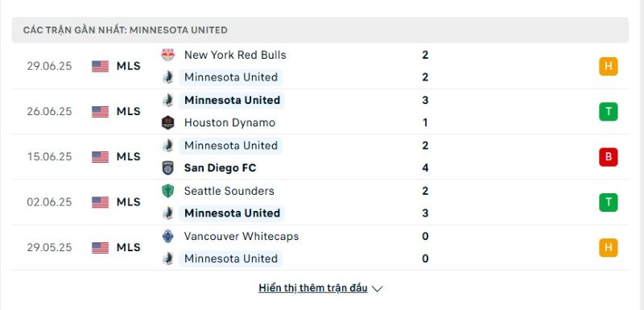Select the Vancouver Whitecaps team name
Image resolution: width=644 pixels, height=310 pixels.
click(241, 236)
